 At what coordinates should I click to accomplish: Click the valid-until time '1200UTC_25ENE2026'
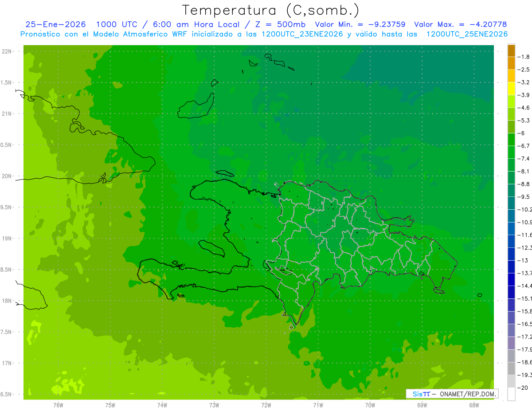tap(467, 34)
